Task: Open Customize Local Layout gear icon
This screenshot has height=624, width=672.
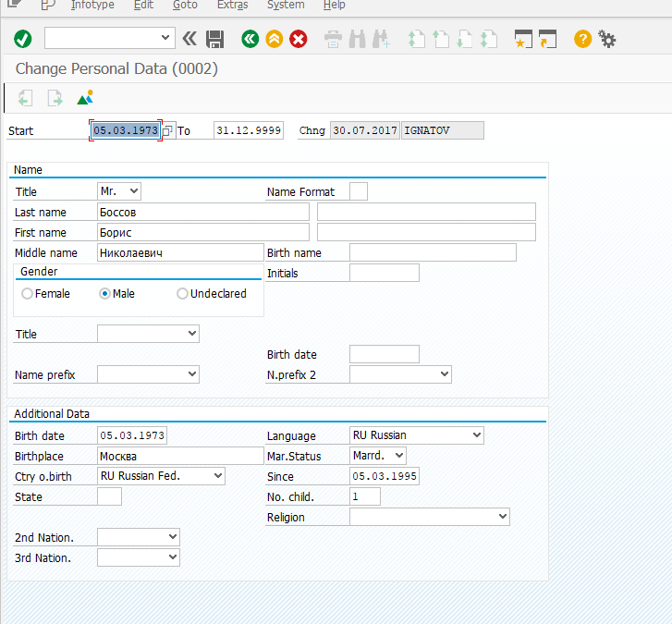Action: click(x=607, y=39)
